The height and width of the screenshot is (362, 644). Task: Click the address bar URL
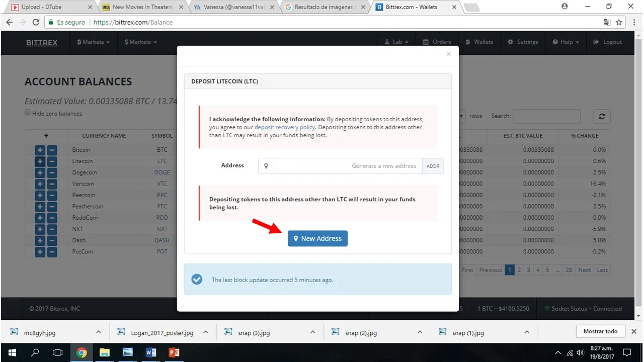[133, 22]
